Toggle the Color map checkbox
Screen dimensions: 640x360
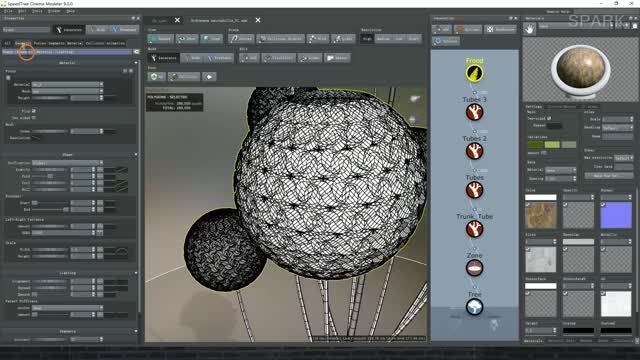[x=528, y=204]
